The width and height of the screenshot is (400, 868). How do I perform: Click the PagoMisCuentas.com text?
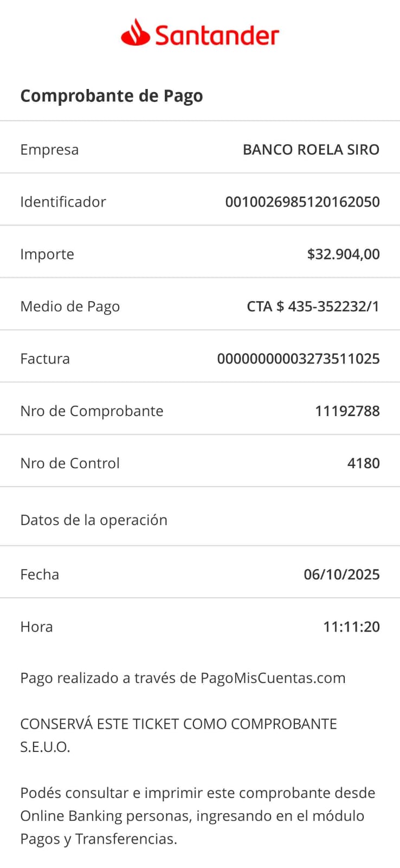point(273,678)
